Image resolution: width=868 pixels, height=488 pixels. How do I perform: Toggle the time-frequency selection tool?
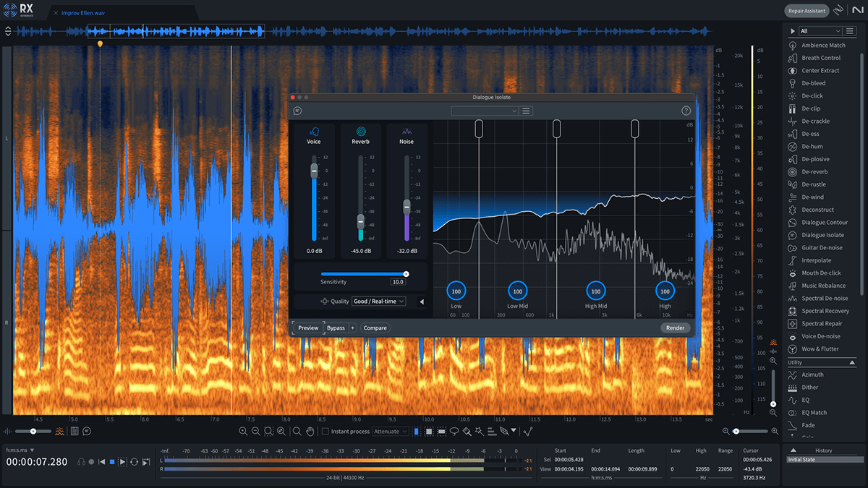pos(429,432)
